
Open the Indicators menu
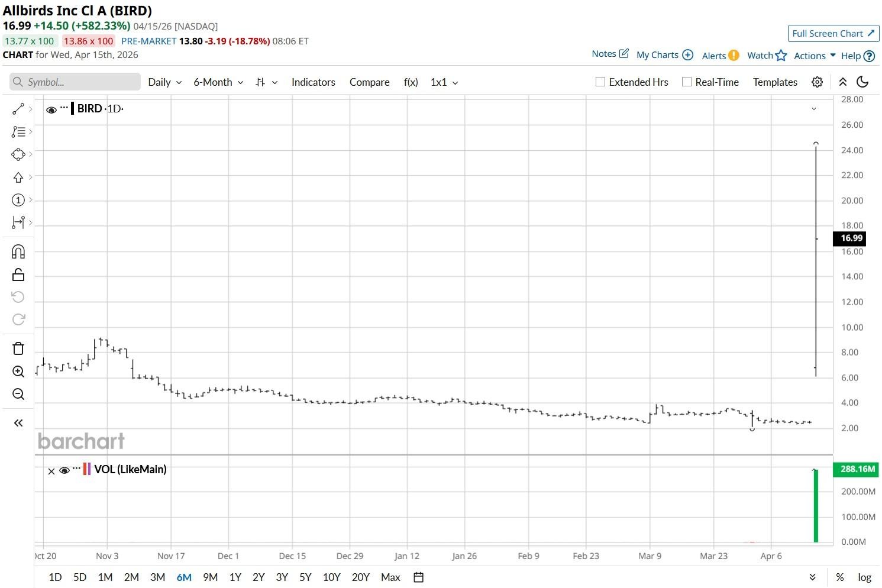[x=314, y=82]
